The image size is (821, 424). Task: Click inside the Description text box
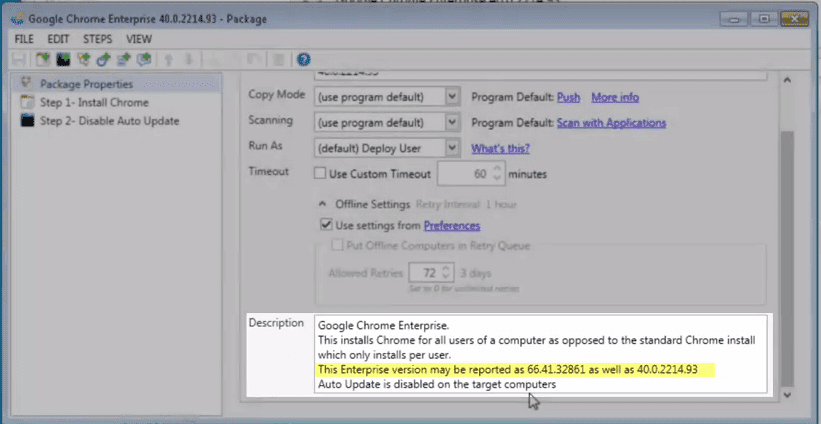click(541, 354)
